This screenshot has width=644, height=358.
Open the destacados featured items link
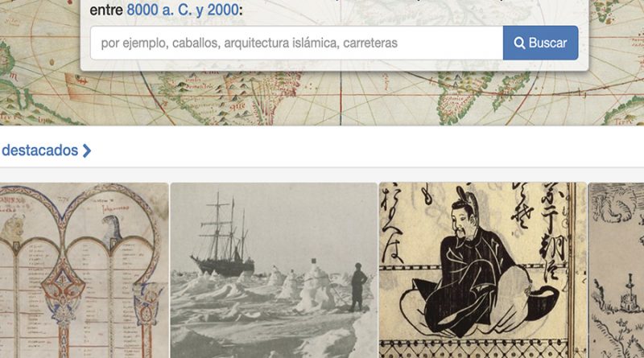(x=39, y=150)
